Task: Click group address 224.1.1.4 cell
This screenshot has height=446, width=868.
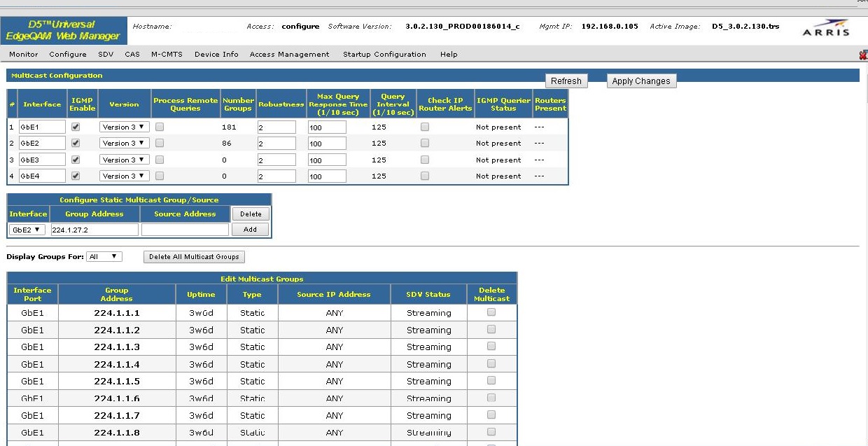Action: pos(117,364)
